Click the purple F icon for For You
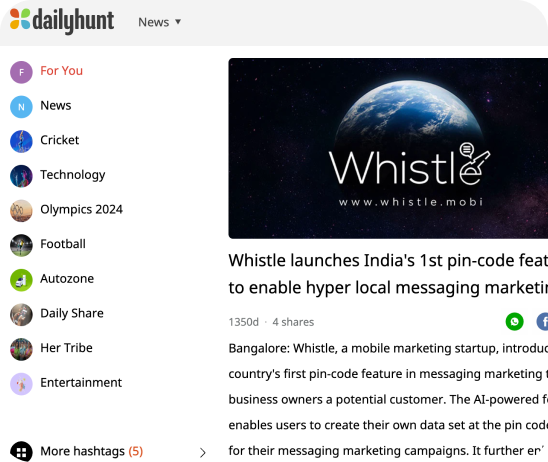 click(21, 72)
